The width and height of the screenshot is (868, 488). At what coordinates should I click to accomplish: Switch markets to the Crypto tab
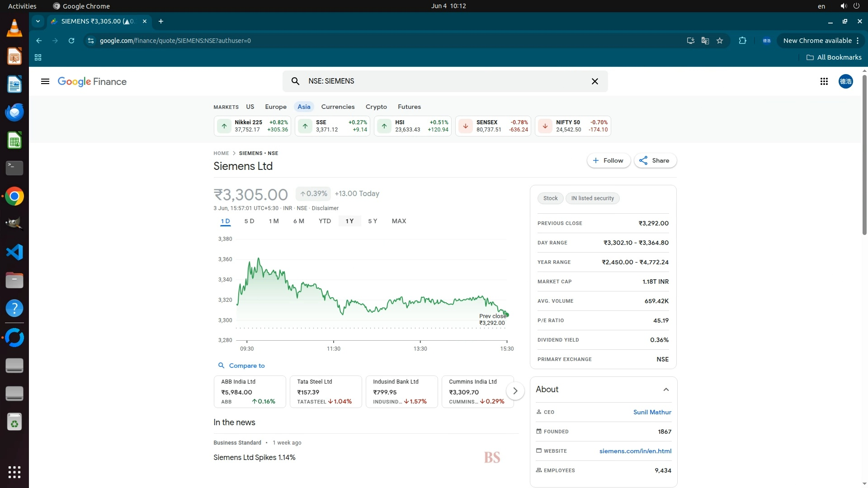tap(376, 107)
